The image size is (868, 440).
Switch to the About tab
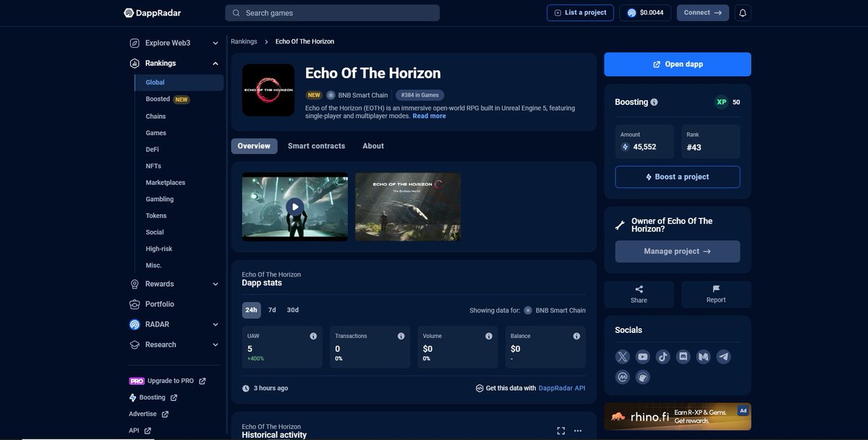tap(373, 146)
